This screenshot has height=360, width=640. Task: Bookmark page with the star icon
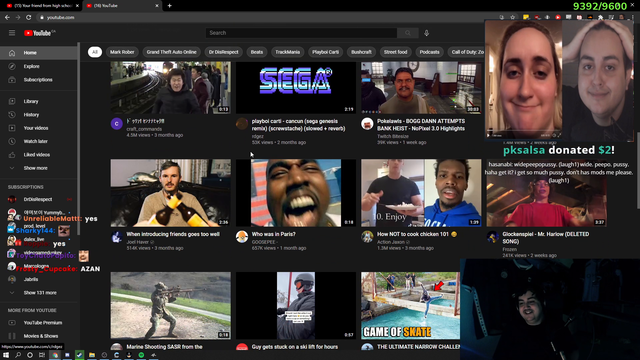[x=512, y=18]
